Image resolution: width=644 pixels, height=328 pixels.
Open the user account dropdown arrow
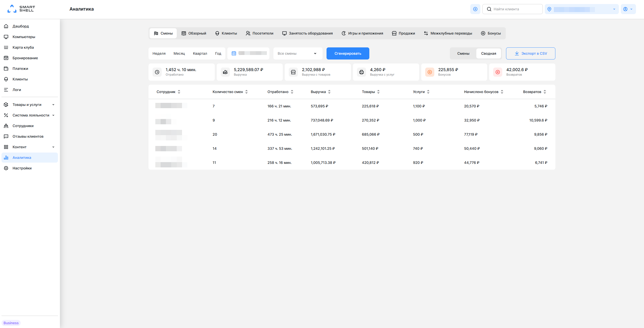point(631,9)
